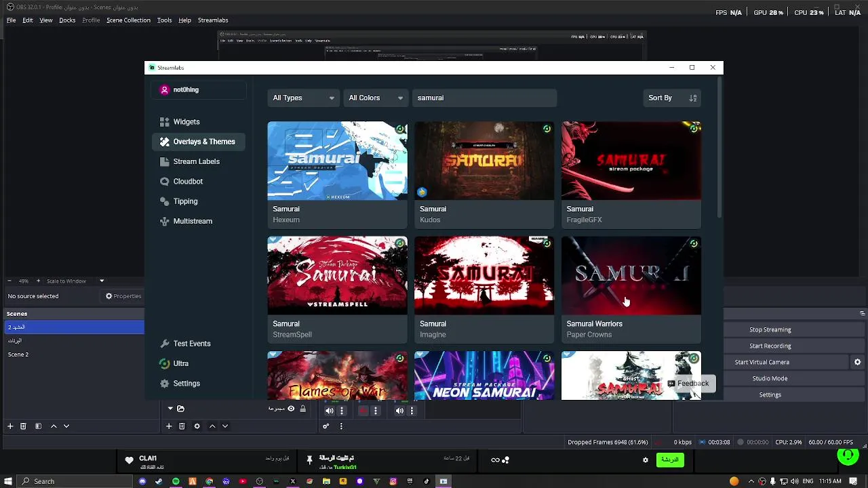
Task: Open the Samurai Warriors overlay card
Action: [x=631, y=289]
